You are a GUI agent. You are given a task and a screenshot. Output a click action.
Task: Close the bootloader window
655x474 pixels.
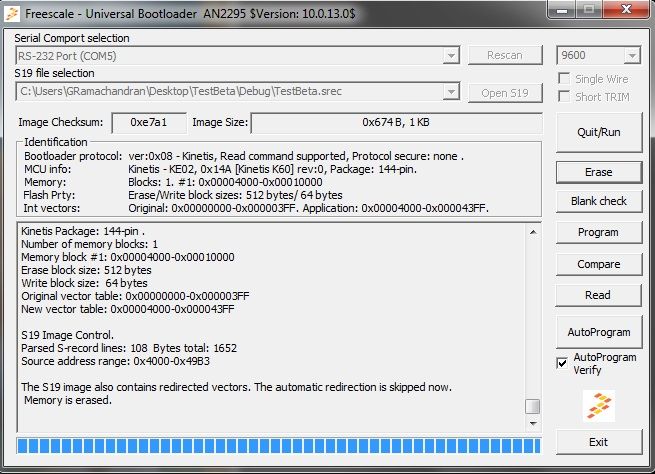tap(626, 9)
